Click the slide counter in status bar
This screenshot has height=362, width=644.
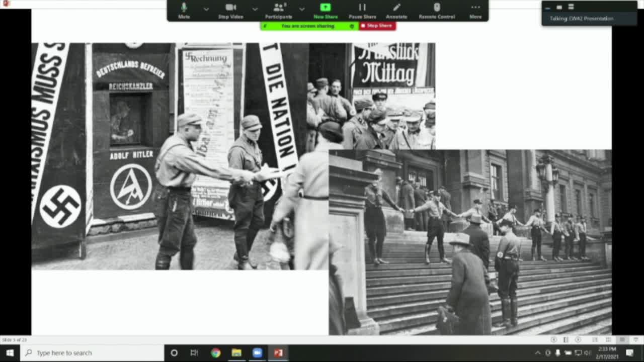point(14,340)
